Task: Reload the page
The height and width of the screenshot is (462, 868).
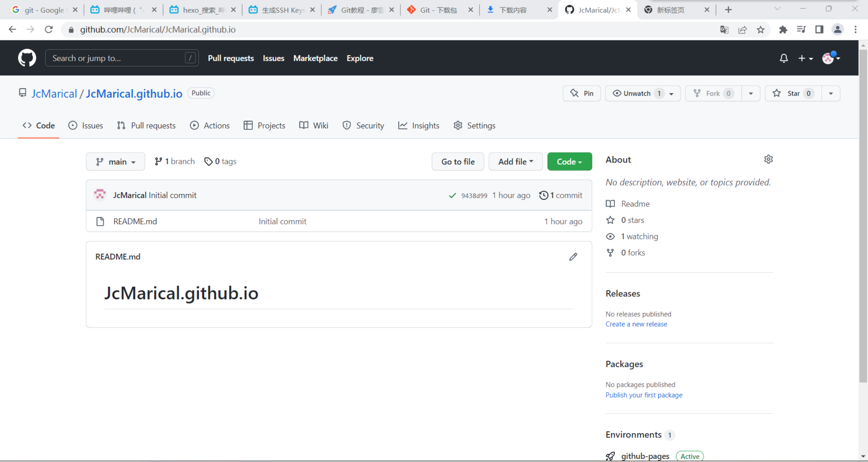Action: 49,30
